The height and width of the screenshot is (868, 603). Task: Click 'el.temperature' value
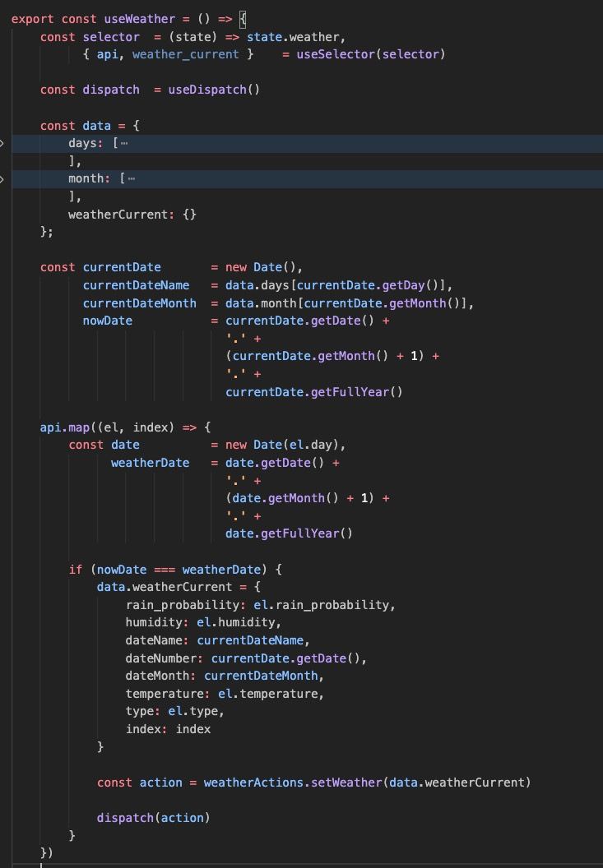pyautogui.click(x=267, y=694)
